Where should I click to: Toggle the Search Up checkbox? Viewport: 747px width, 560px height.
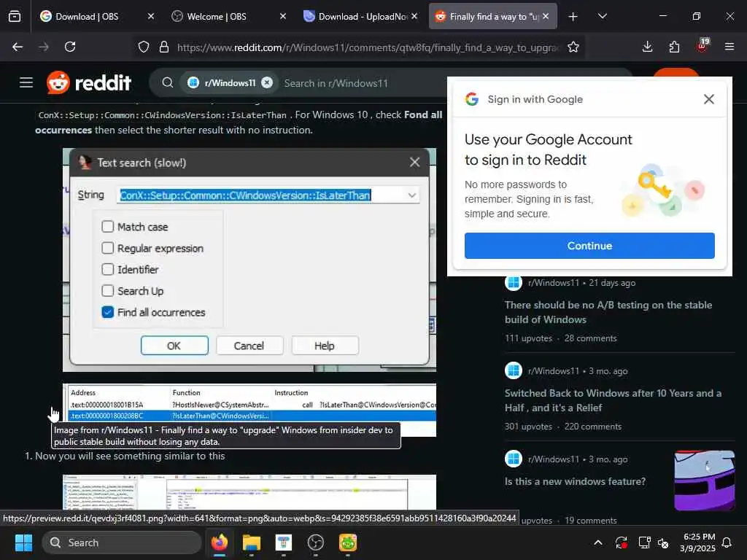pos(108,290)
